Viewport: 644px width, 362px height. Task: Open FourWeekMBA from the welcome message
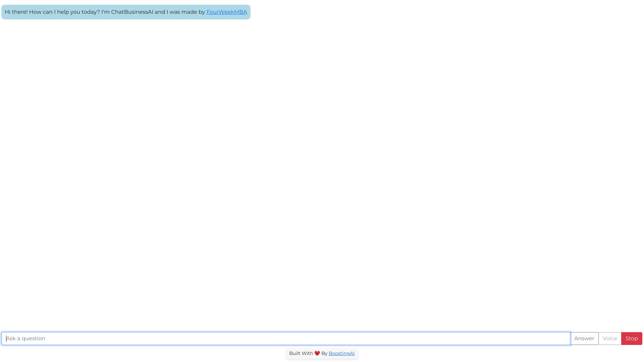pos(227,12)
